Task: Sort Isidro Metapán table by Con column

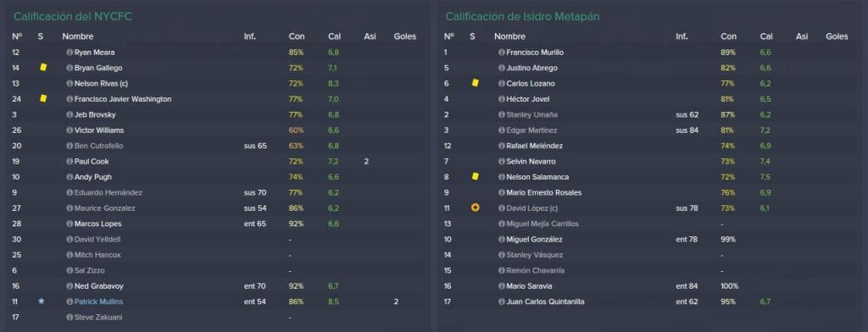Action: click(728, 36)
